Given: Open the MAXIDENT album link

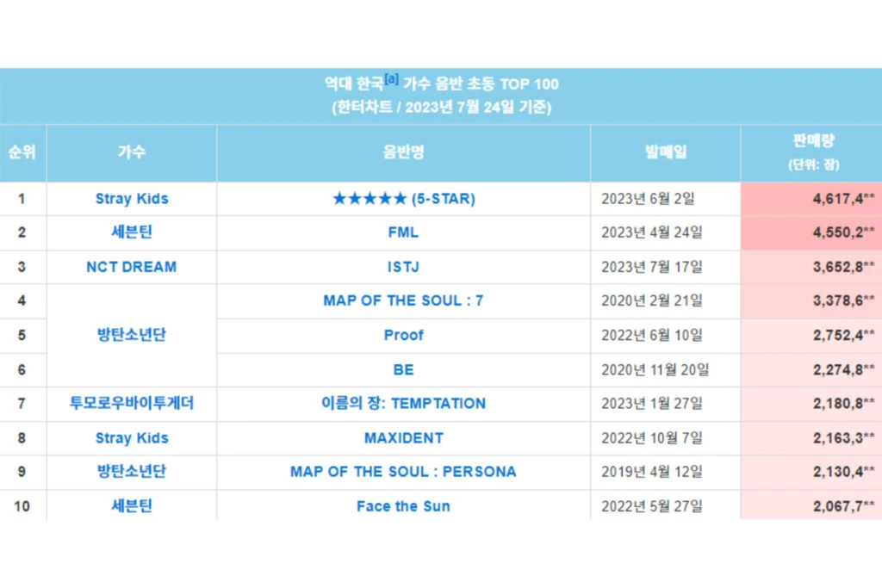Looking at the screenshot, I should click(403, 438).
